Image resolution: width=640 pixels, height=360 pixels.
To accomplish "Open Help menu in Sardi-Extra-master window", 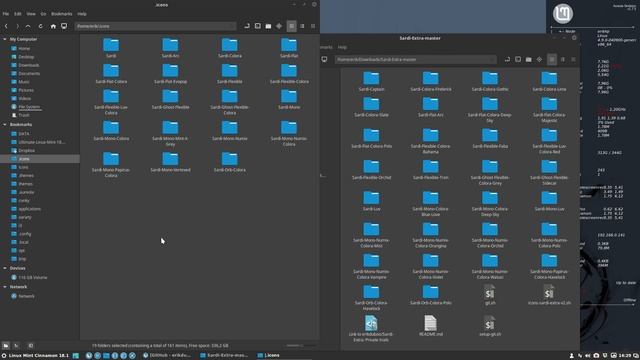I will 342,47.
